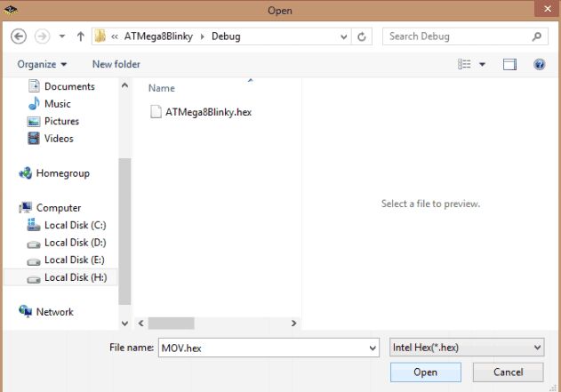
Task: Open the file type Intel Hex dropdown
Action: [467, 348]
